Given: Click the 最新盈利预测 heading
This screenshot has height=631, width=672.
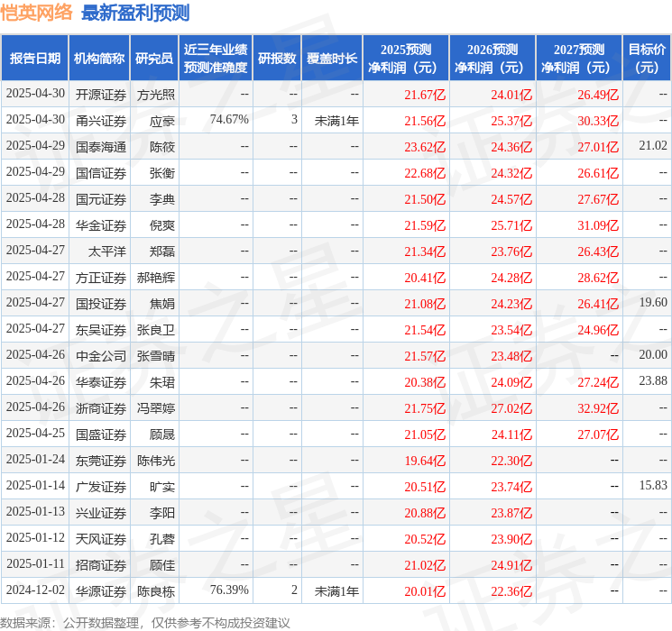Looking at the screenshot, I should pos(135,13).
